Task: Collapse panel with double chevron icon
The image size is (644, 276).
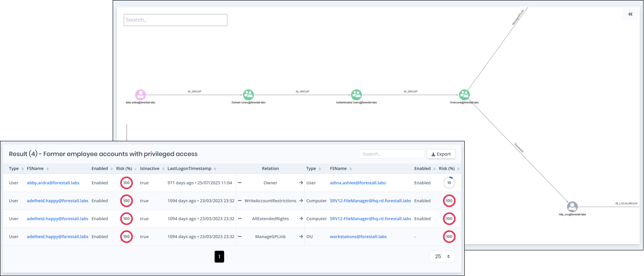Action: (x=630, y=14)
